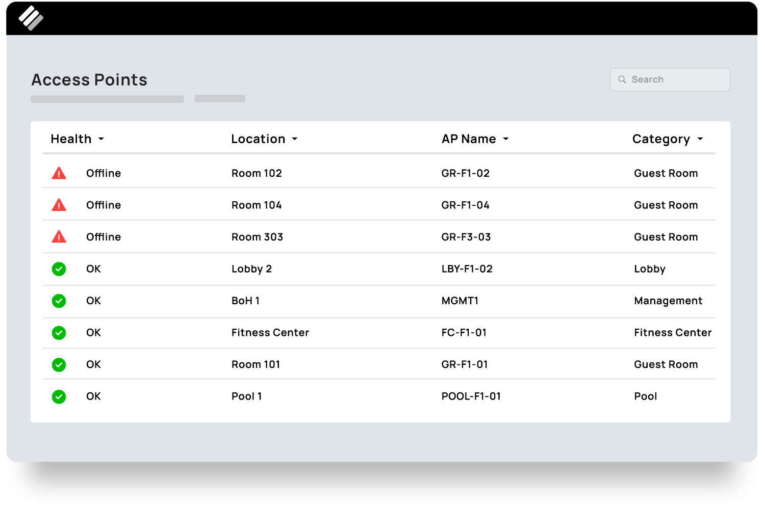Screen dimensions: 765x532
Task: Click inside the Search field
Action: point(670,79)
